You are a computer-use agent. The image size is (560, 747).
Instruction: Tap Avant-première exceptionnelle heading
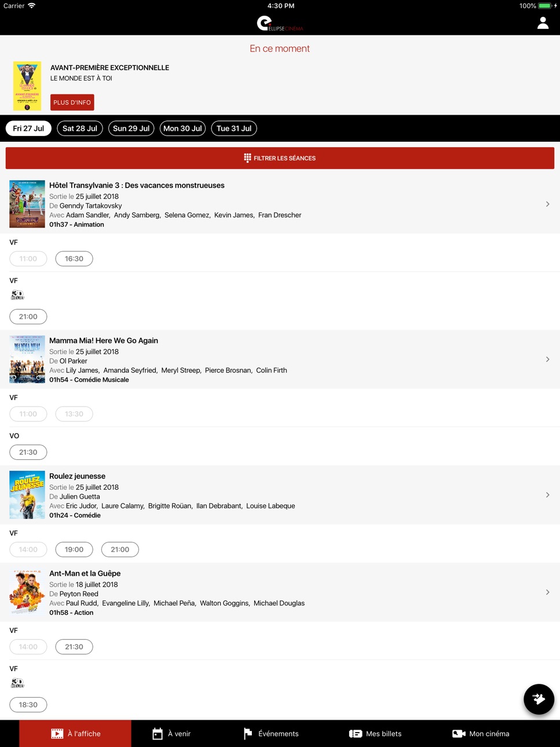tap(109, 68)
